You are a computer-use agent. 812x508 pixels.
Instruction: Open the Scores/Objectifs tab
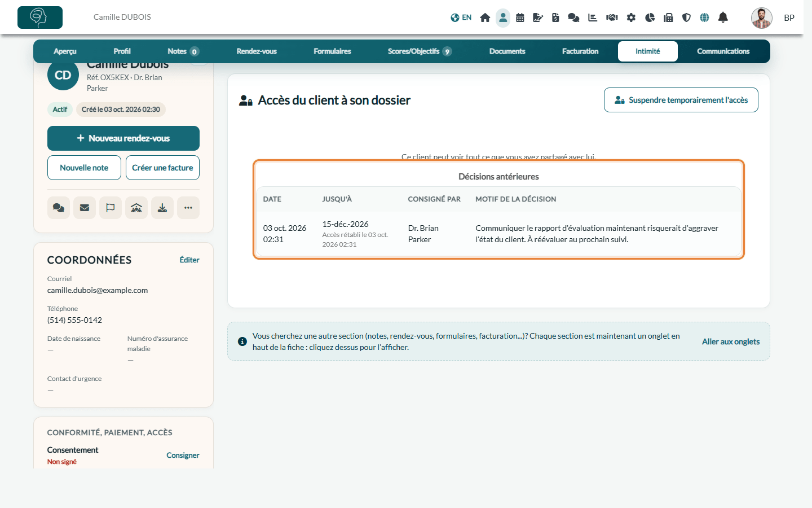(x=420, y=51)
